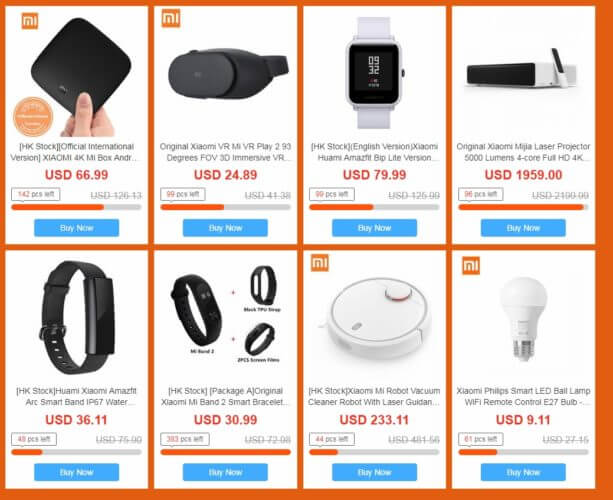Click the Mi logo on the Mi Box card

pyautogui.click(x=30, y=21)
